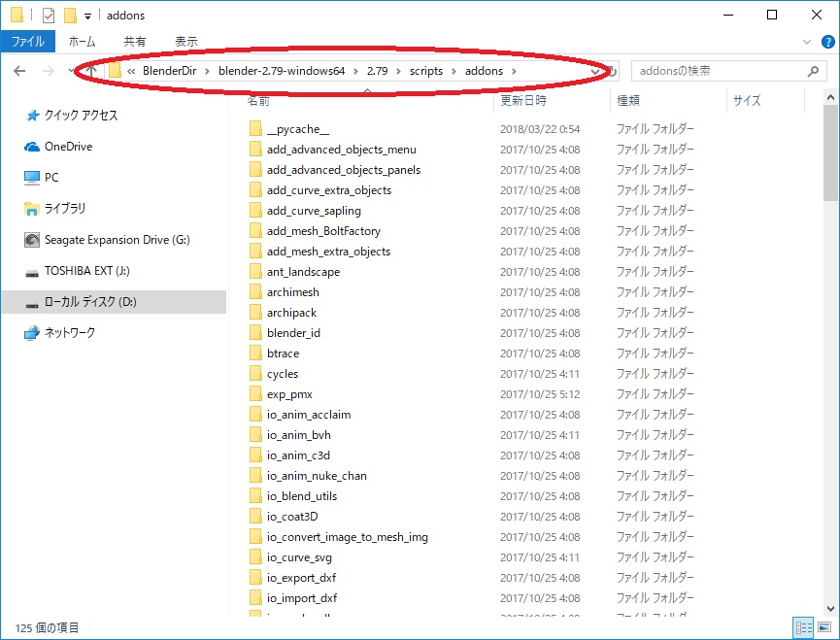Click the archimesh folder icon

(255, 292)
